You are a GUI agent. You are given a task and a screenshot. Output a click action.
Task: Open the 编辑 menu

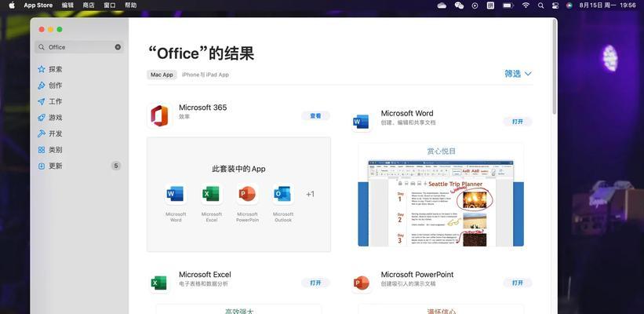(x=67, y=5)
